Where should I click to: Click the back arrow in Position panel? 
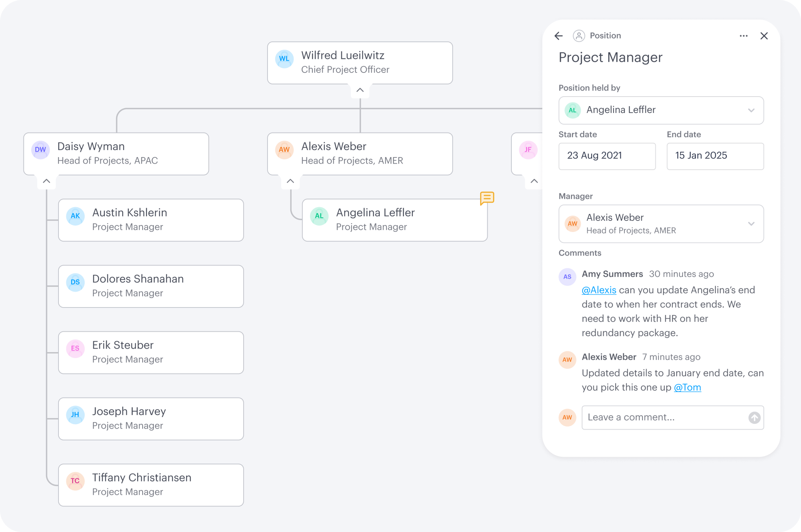(x=559, y=36)
